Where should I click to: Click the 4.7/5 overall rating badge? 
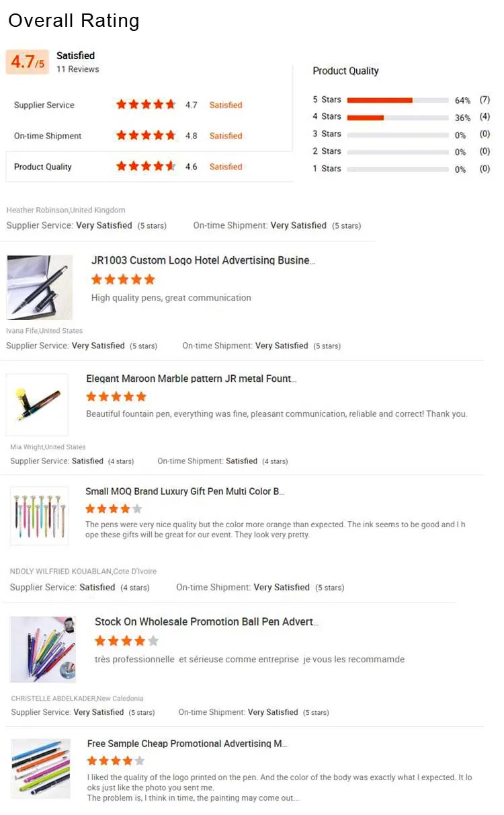28,63
